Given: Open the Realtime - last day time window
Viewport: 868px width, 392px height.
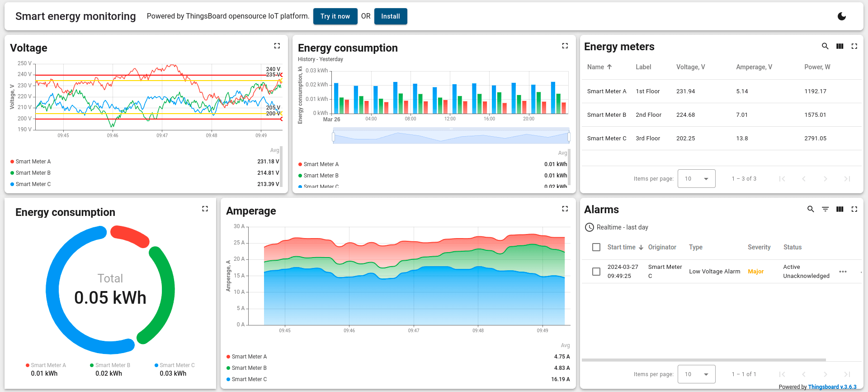Looking at the screenshot, I should point(617,227).
